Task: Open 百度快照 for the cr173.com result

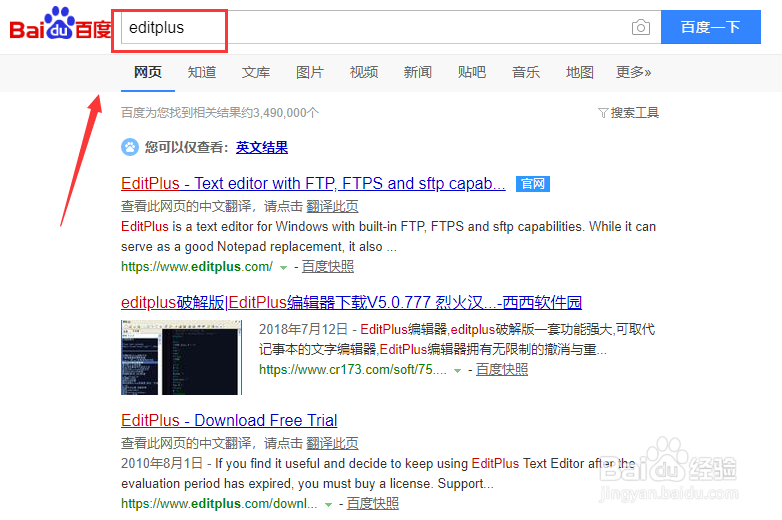Action: point(502,369)
